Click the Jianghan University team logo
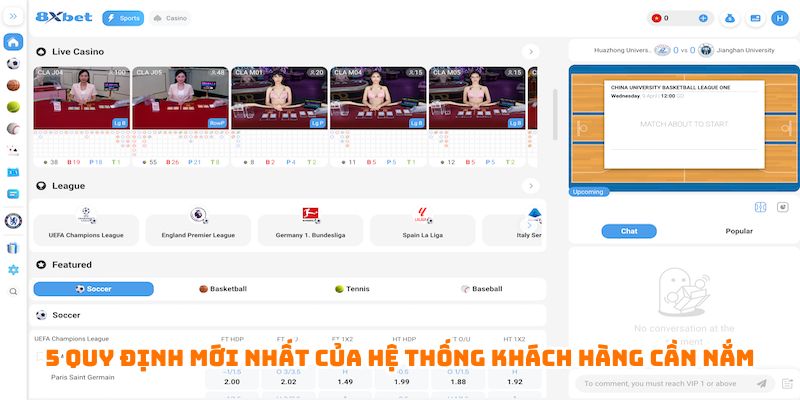This screenshot has width=800, height=400. pos(706,50)
